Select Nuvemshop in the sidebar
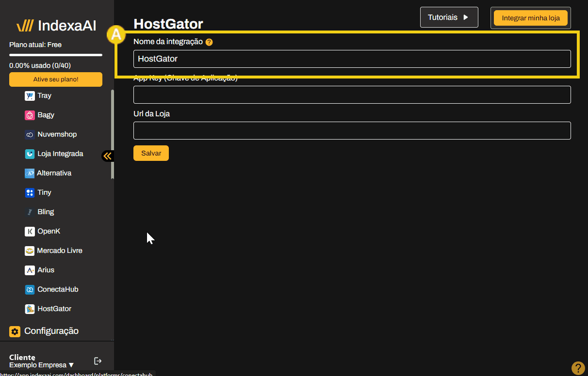 (x=57, y=135)
